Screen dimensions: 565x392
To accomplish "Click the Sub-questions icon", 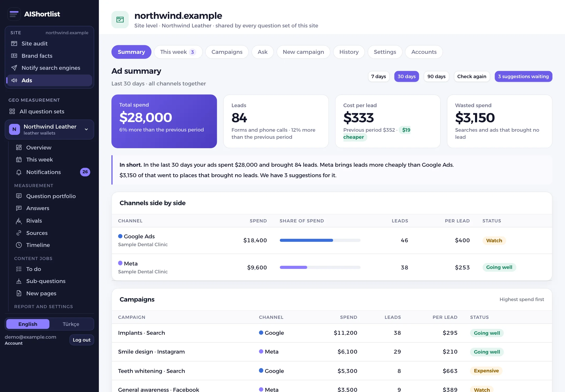I will (19, 281).
